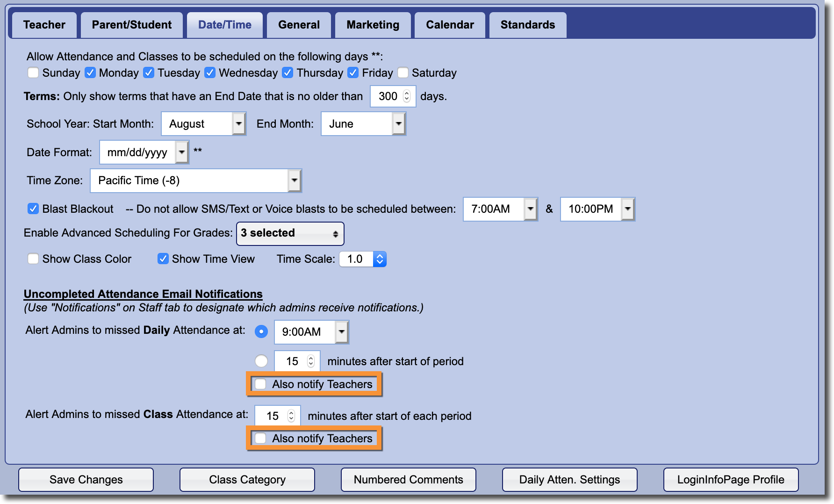The height and width of the screenshot is (504, 834).
Task: Enable Show Class Color option
Action: click(x=33, y=259)
